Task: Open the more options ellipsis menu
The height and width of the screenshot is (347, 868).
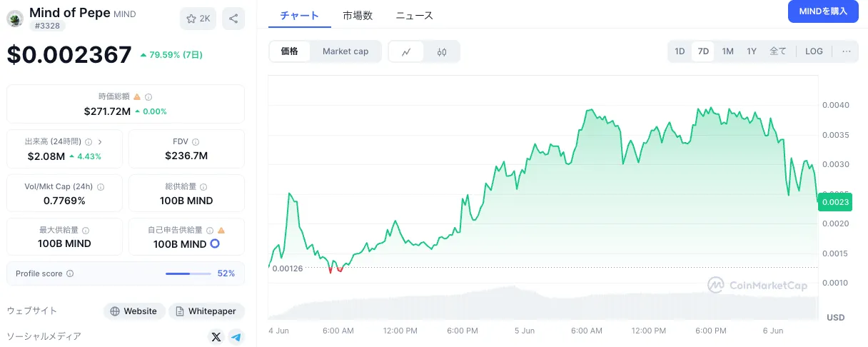Action: tap(847, 51)
